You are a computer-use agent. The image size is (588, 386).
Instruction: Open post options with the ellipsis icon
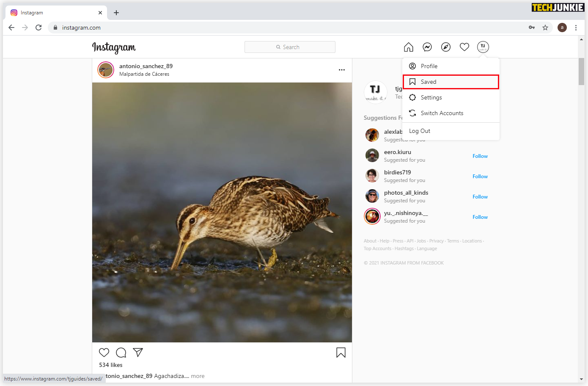pos(341,70)
